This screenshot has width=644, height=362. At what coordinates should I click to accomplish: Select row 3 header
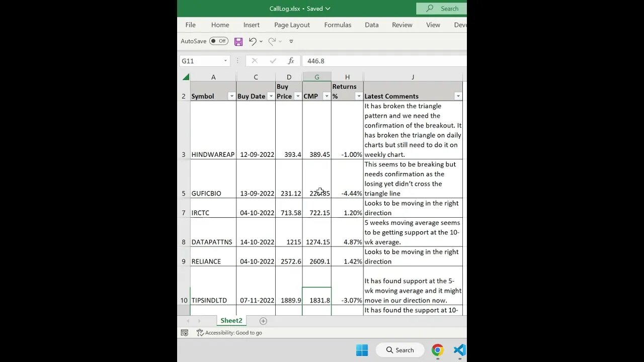[184, 130]
